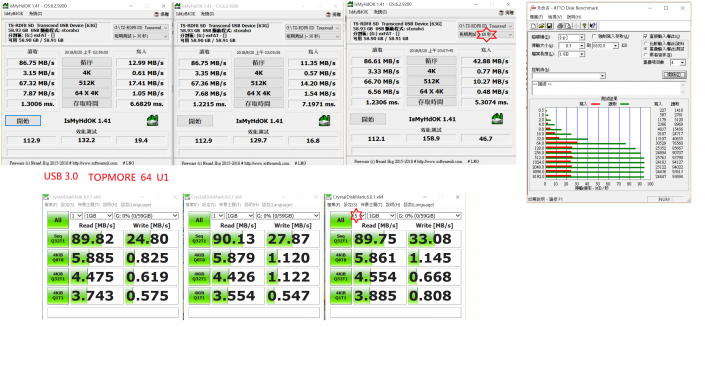Toggle Direct I/O checkbox in ATTO
Image resolution: width=720 pixels, height=376 pixels.
(x=645, y=36)
